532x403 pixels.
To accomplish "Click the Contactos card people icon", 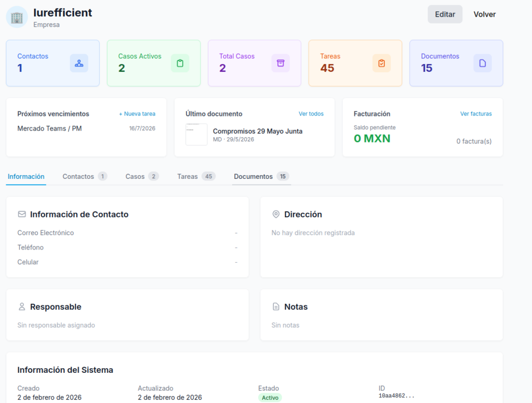I will (x=79, y=63).
